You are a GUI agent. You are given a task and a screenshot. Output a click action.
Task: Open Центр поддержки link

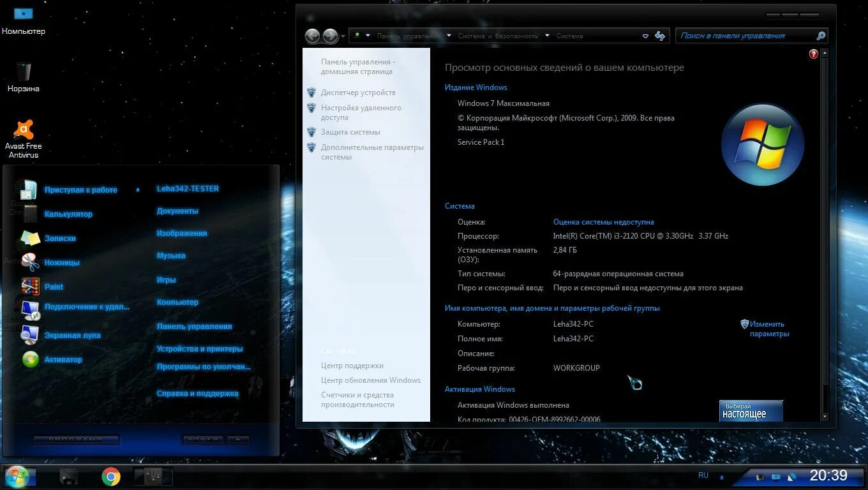[352, 366]
